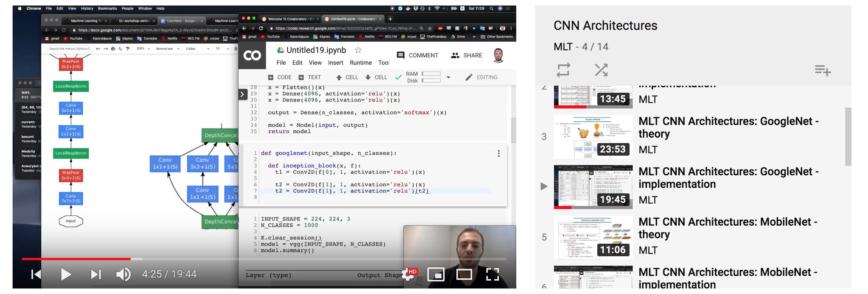Open Bookmarks in the macOS menu bar
The image size is (868, 294).
pyautogui.click(x=107, y=8)
